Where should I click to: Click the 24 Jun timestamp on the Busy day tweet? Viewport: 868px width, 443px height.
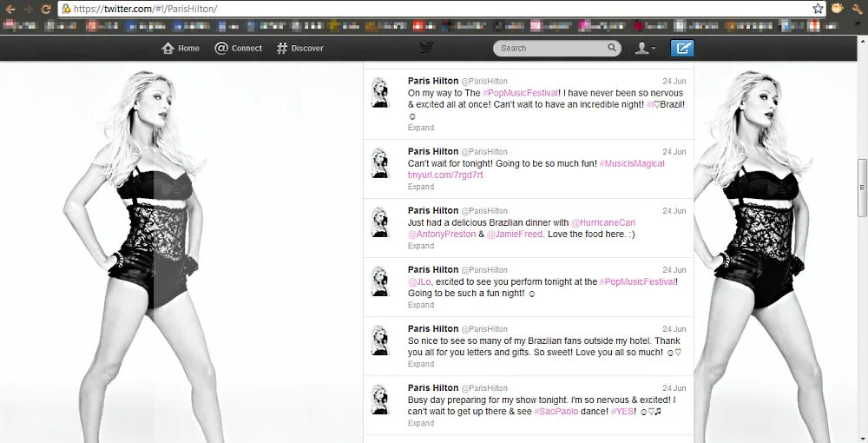click(x=674, y=388)
